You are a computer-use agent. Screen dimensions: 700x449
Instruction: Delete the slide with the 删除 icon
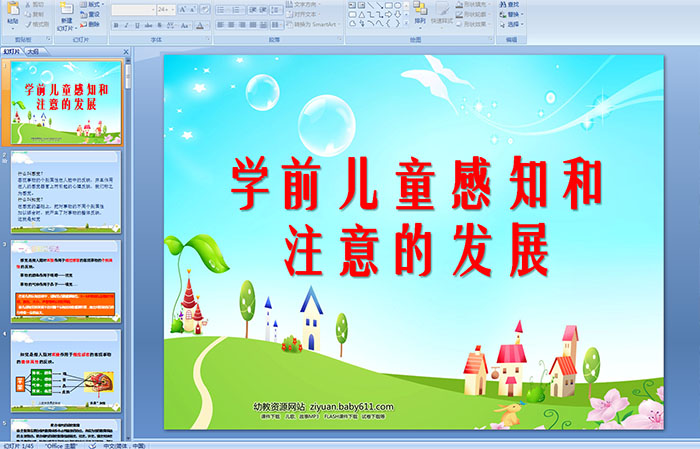83,25
